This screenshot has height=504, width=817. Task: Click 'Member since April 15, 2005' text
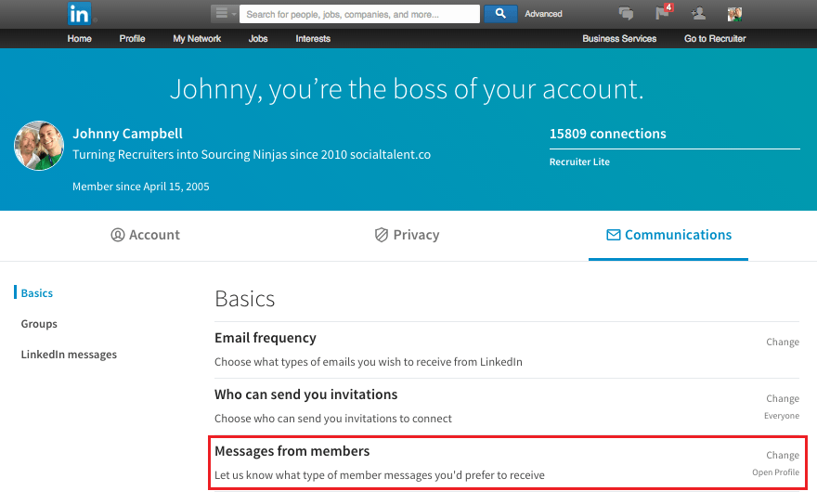141,187
